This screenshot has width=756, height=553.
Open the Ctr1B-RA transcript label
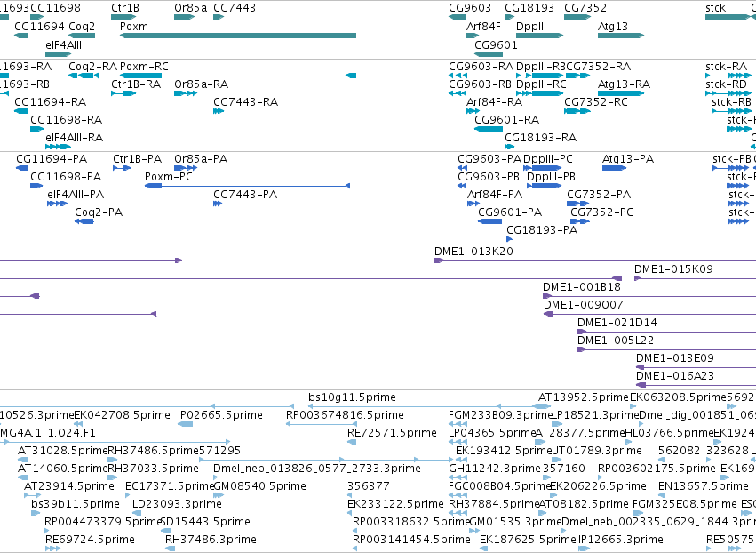[136, 84]
